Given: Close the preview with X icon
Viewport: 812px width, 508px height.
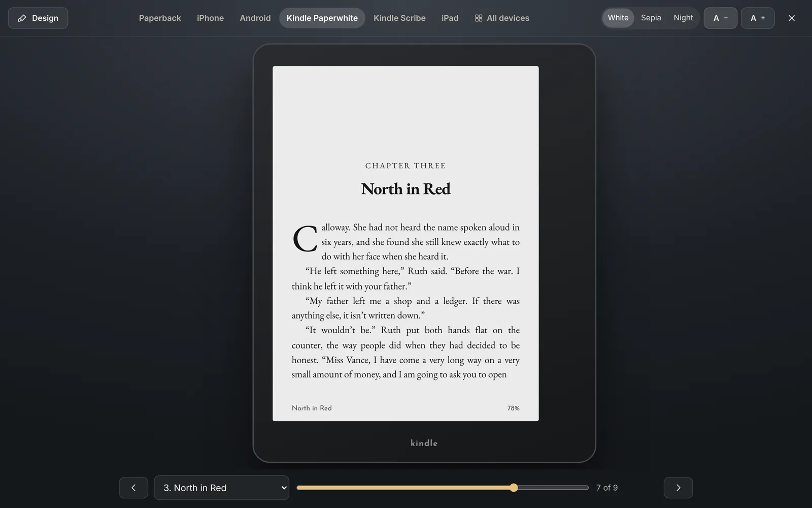Looking at the screenshot, I should pos(792,18).
